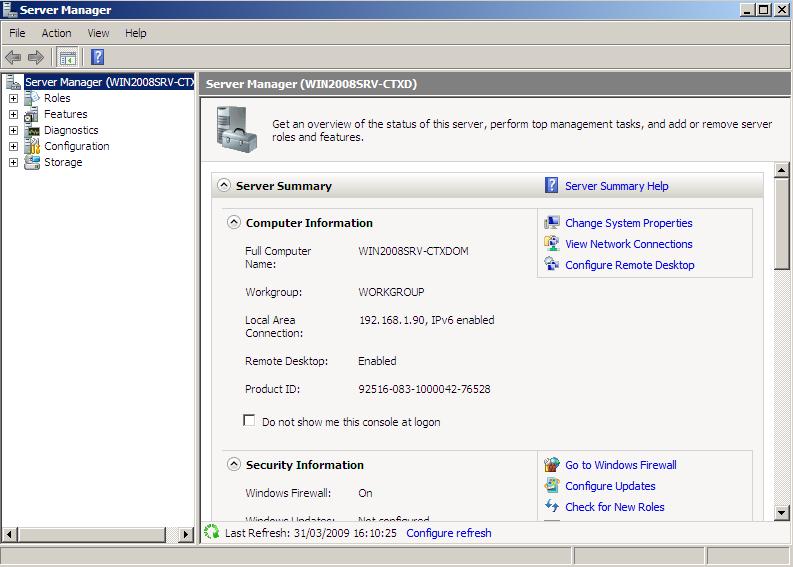The height and width of the screenshot is (567, 793).
Task: Maximize the Server Manager window
Action: coord(764,10)
